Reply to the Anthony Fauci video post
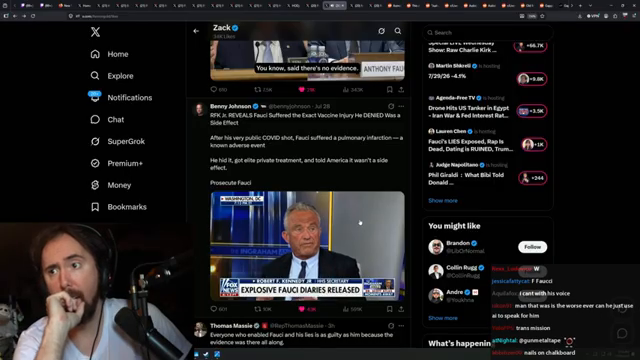640x360 pixels. 218,89
